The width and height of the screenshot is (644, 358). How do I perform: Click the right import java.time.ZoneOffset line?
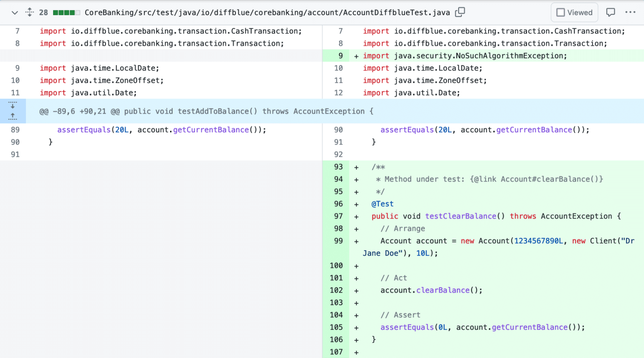pos(425,80)
